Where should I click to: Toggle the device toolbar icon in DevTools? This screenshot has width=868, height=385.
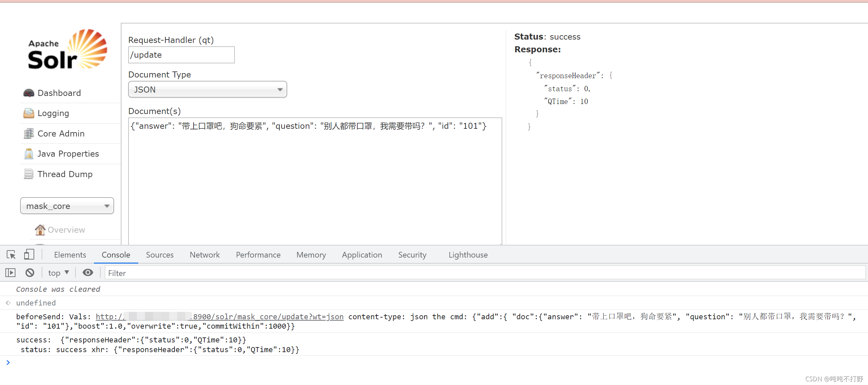[x=29, y=254]
